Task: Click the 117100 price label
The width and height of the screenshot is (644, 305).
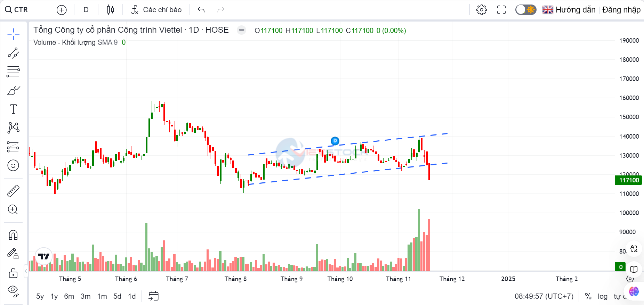Action: tap(629, 180)
